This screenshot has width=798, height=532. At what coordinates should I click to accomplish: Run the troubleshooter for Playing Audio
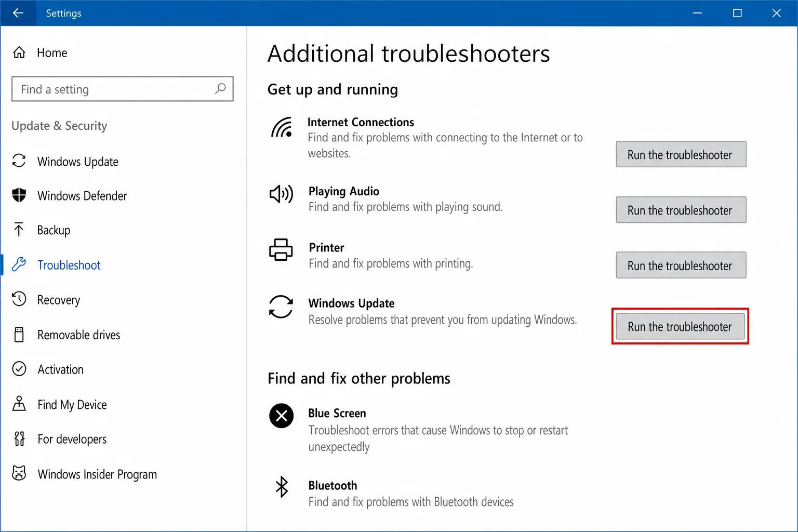pos(681,210)
